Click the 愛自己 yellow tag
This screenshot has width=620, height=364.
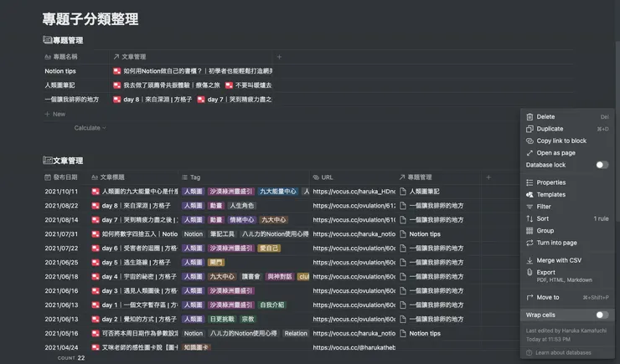[269, 249]
